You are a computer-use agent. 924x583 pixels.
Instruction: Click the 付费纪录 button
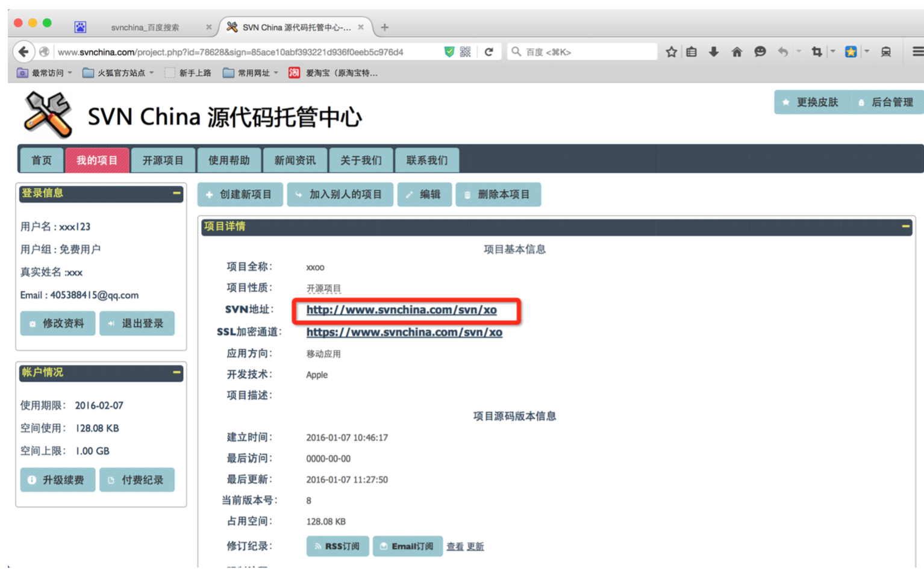point(137,480)
